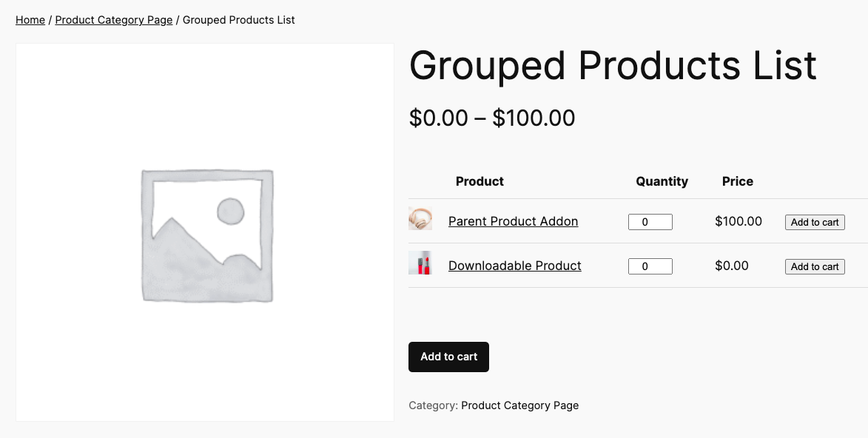Click the $0.00 – $100.00 price range
The image size is (868, 438).
pos(492,118)
